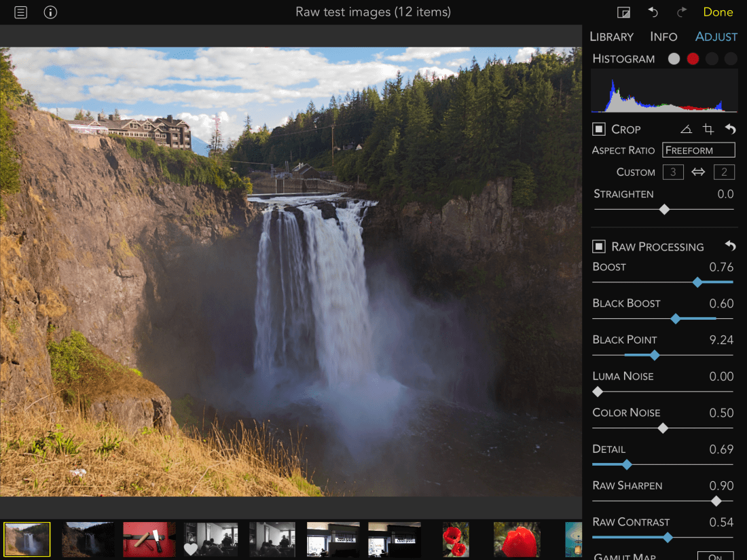Select the gray luminance histogram dot
This screenshot has width=747, height=560.
point(674,59)
